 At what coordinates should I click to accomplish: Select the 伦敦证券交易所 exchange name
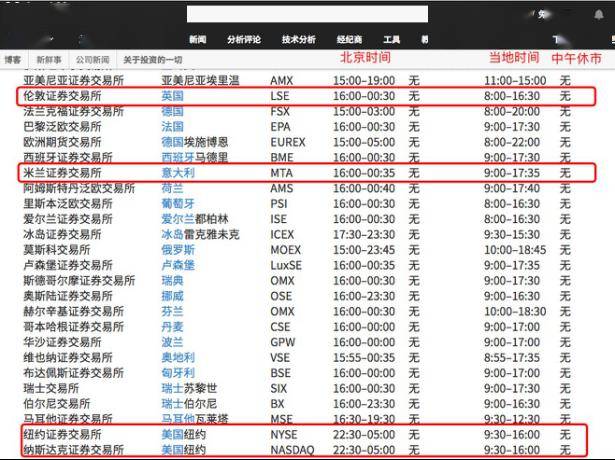pos(62,96)
